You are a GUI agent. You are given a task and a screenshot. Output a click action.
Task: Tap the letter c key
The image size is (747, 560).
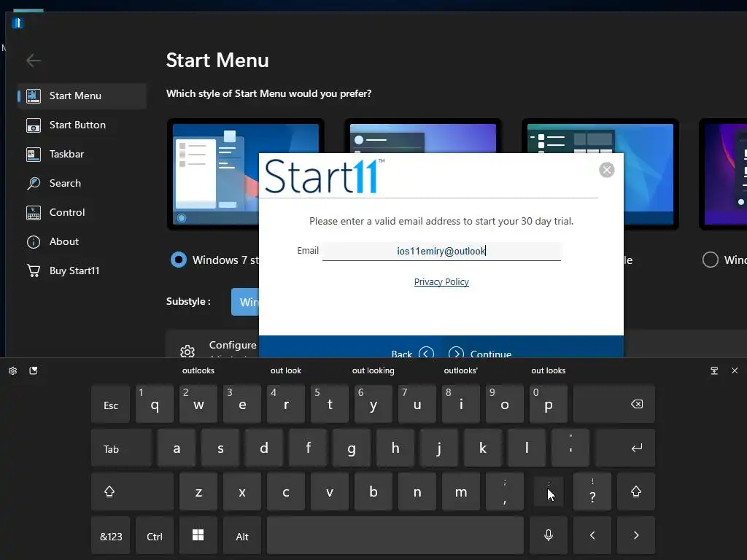click(x=286, y=492)
